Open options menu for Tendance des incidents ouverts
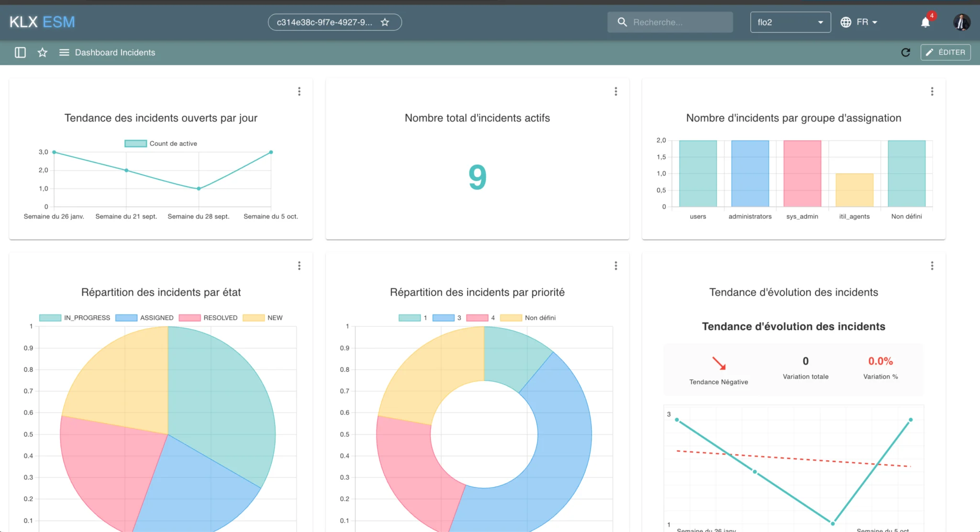 pos(299,91)
